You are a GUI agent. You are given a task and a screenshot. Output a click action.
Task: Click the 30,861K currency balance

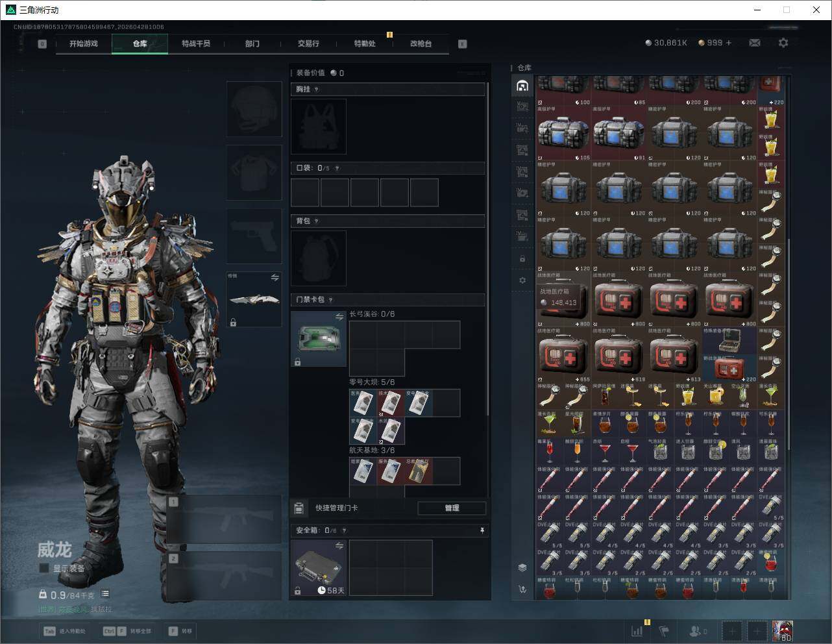666,43
